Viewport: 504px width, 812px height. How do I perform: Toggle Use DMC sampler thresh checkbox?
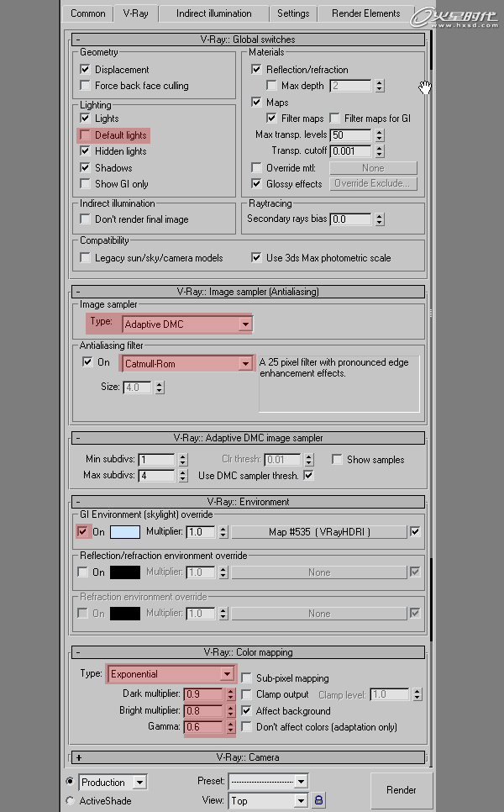(x=308, y=475)
